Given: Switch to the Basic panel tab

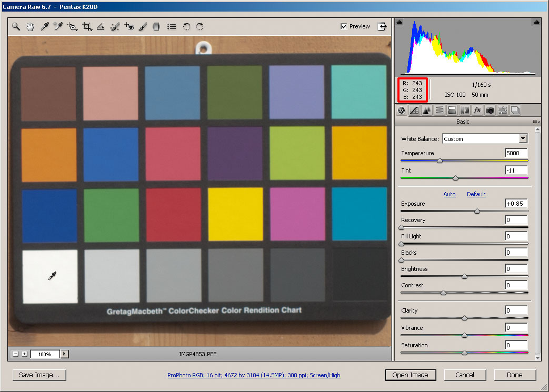Looking at the screenshot, I should pyautogui.click(x=402, y=110).
